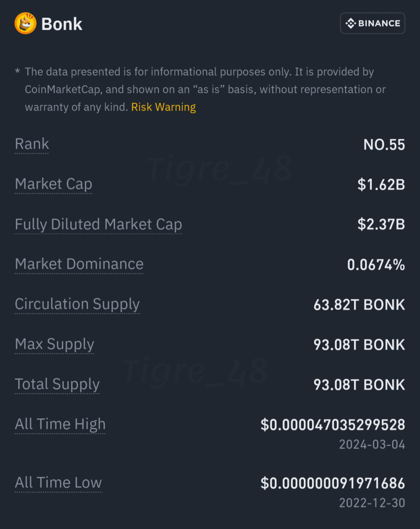Click the Binance logo badge
Screen dimensions: 420x529
click(x=372, y=23)
